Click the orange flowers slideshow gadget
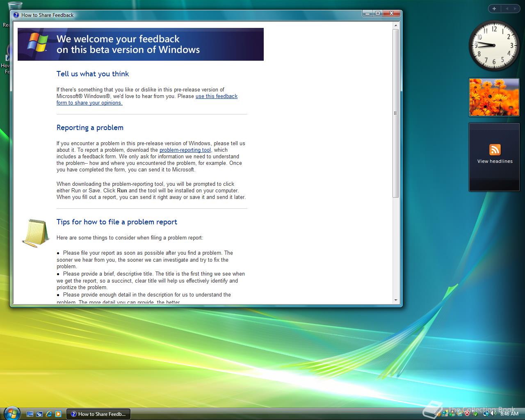The width and height of the screenshot is (525, 420). [494, 97]
